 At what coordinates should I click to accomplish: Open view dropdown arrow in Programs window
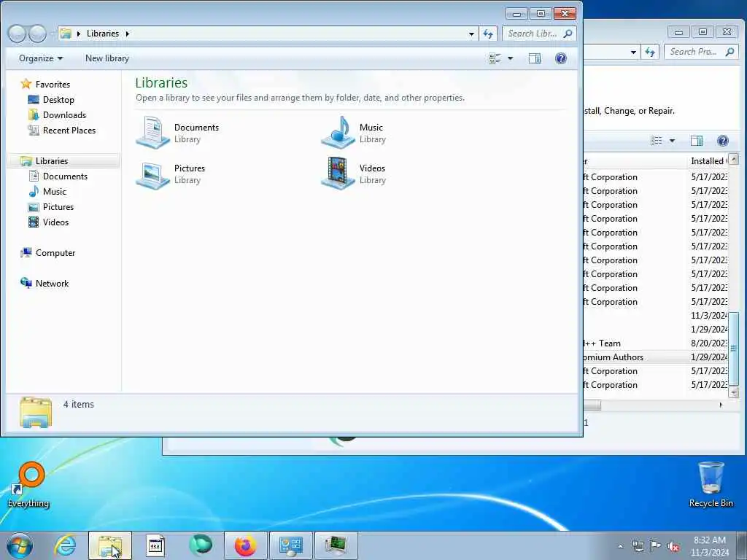click(x=672, y=141)
